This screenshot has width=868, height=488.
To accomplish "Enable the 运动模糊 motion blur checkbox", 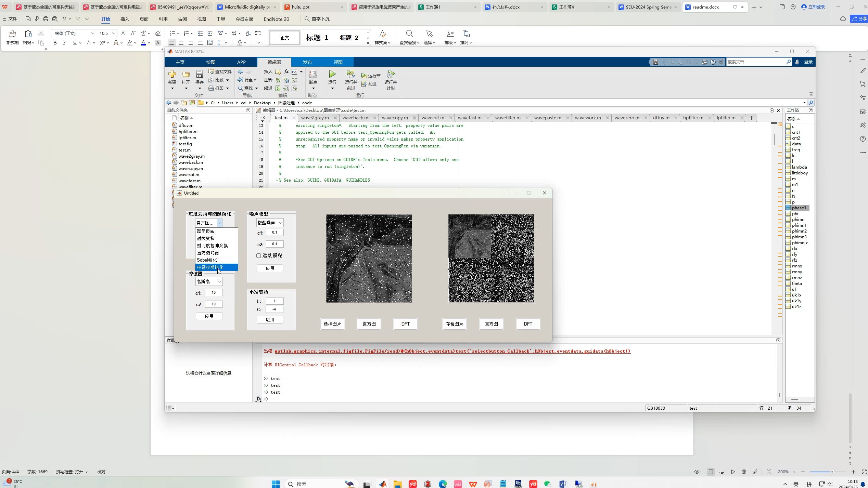I will (x=259, y=255).
